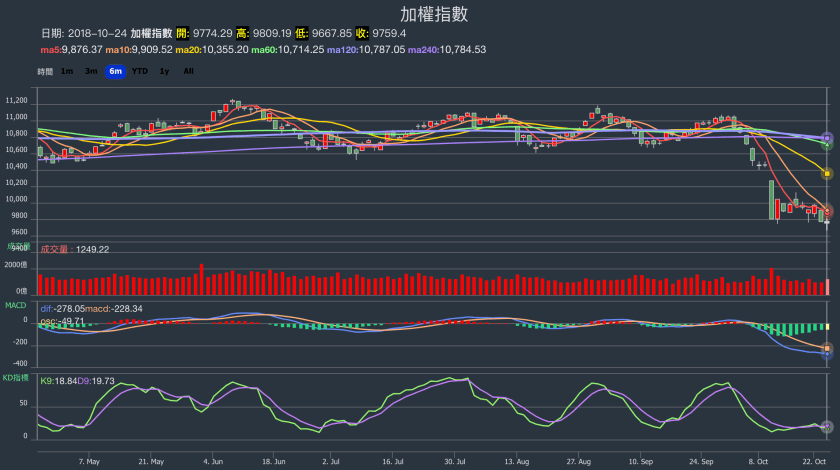The height and width of the screenshot is (470, 840).
Task: Switch chart to 3m range
Action: click(x=91, y=71)
